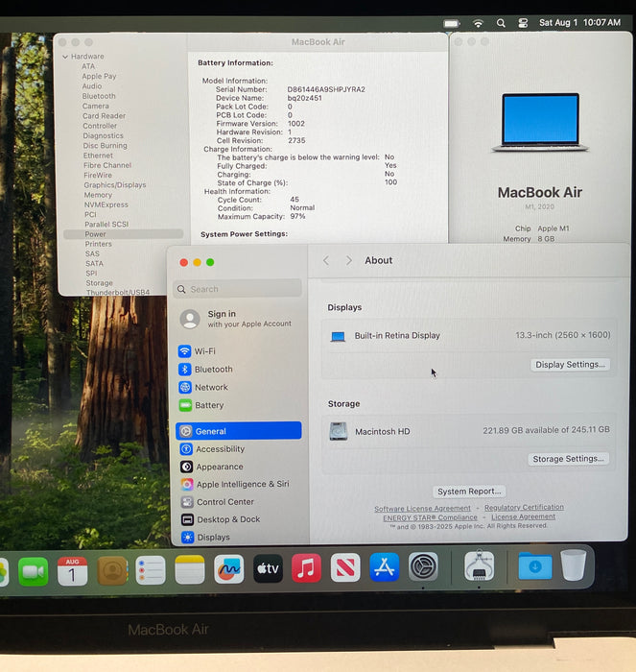Go forward in System Settings

tap(349, 260)
